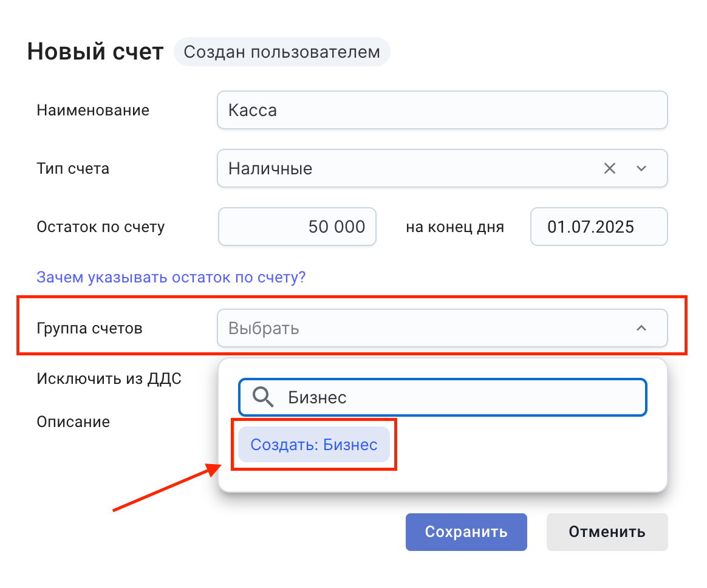Click the Тип счета label
Viewport: 707px width, 588px height.
[x=73, y=168]
